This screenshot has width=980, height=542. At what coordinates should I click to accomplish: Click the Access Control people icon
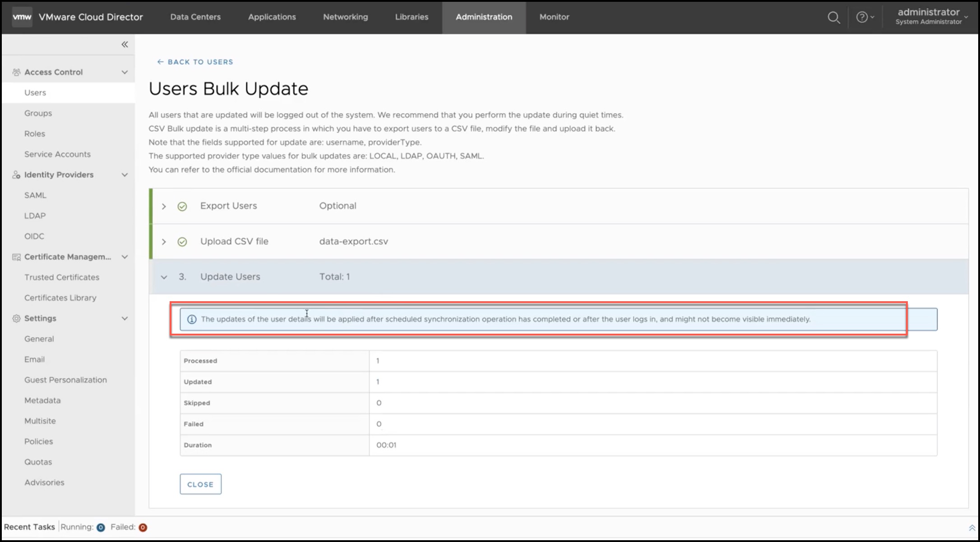pos(16,72)
